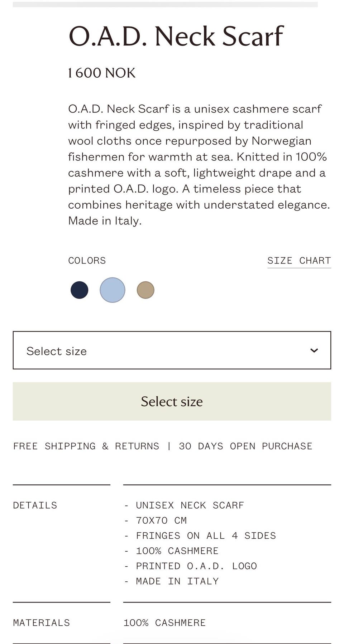Screen dimensions: 344x644
Task: Click the Made in Italy detail line
Action: 177,581
